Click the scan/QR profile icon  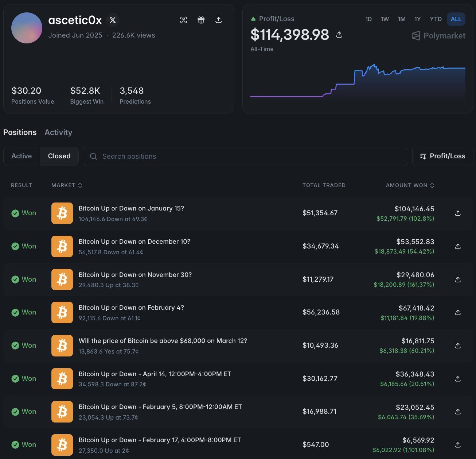184,20
